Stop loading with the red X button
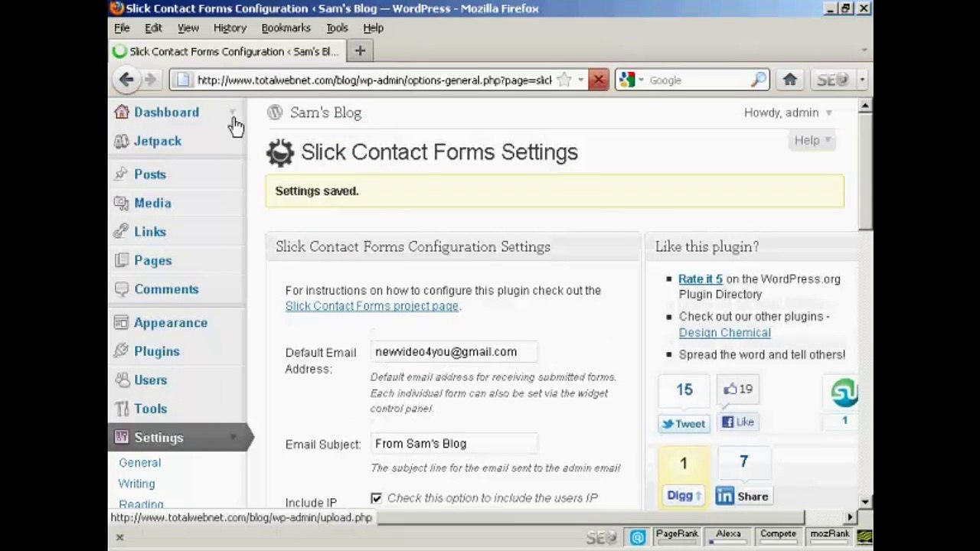The width and height of the screenshot is (980, 551). [599, 80]
